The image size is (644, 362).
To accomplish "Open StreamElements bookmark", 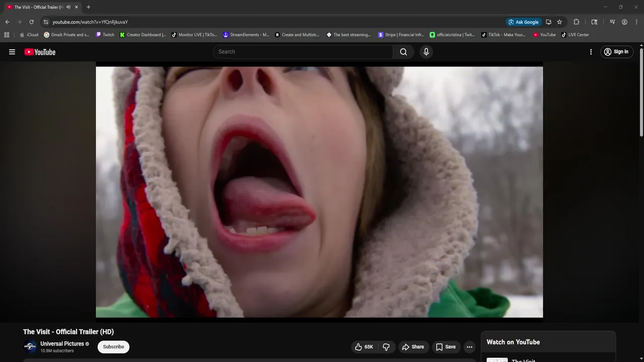I will (246, 35).
